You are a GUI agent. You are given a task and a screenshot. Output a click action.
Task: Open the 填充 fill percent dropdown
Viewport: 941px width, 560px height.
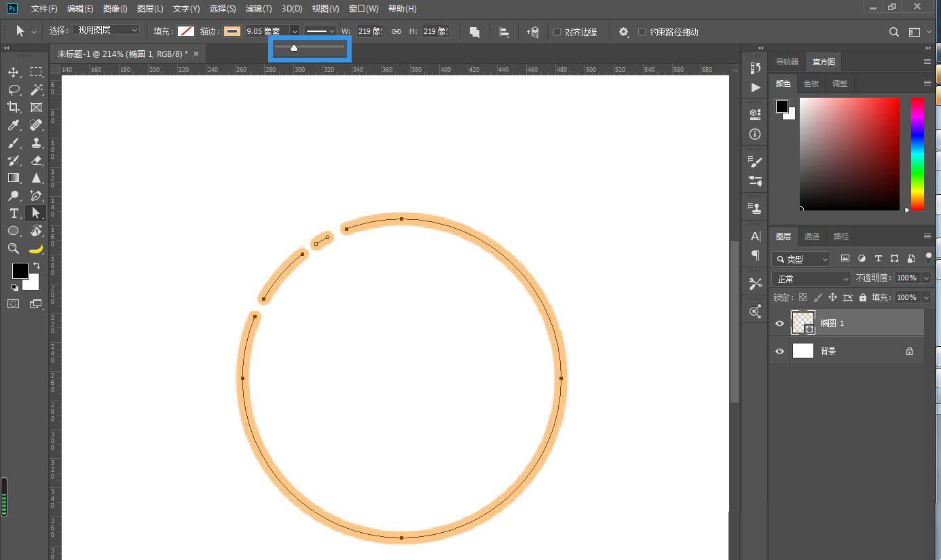(x=927, y=297)
